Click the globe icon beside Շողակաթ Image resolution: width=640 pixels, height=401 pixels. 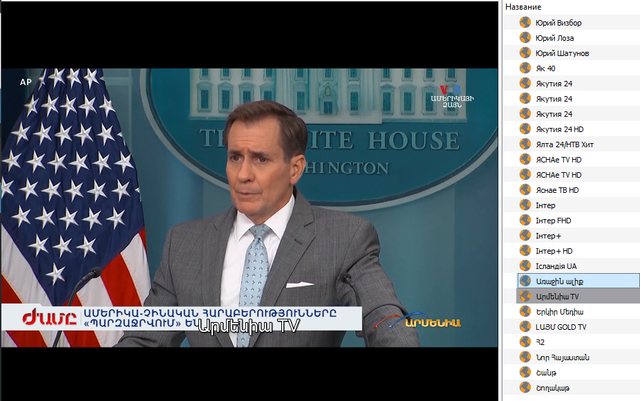tap(525, 388)
